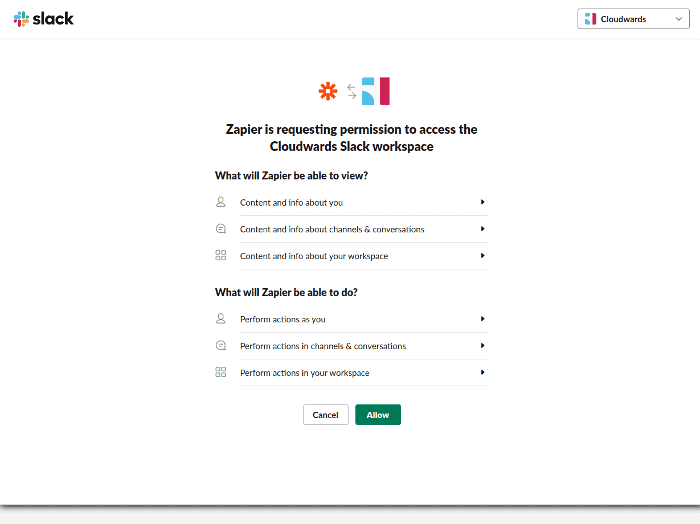This screenshot has width=700, height=524.
Task: Open the Cloudwards workspace dropdown
Action: (633, 19)
